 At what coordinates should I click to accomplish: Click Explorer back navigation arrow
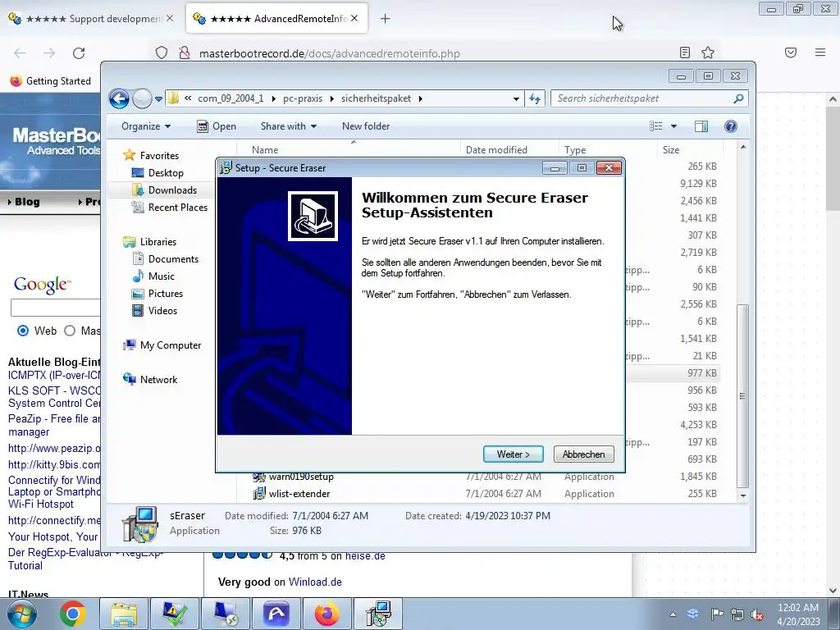point(119,98)
